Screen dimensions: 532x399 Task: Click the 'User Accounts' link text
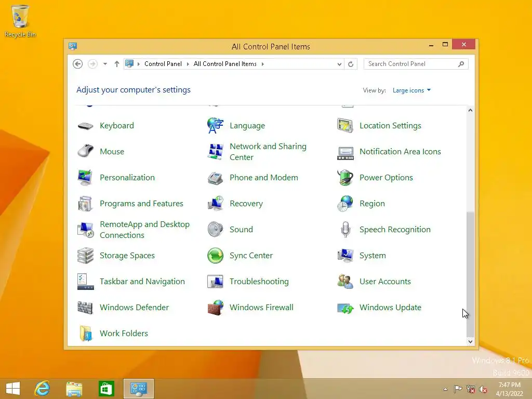[385, 281]
